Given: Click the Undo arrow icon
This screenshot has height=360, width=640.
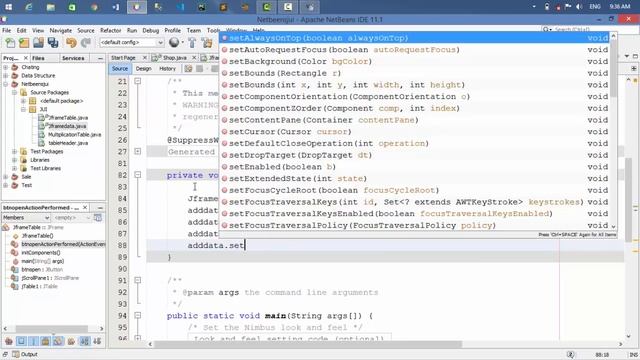Looking at the screenshot, I should (x=71, y=42).
